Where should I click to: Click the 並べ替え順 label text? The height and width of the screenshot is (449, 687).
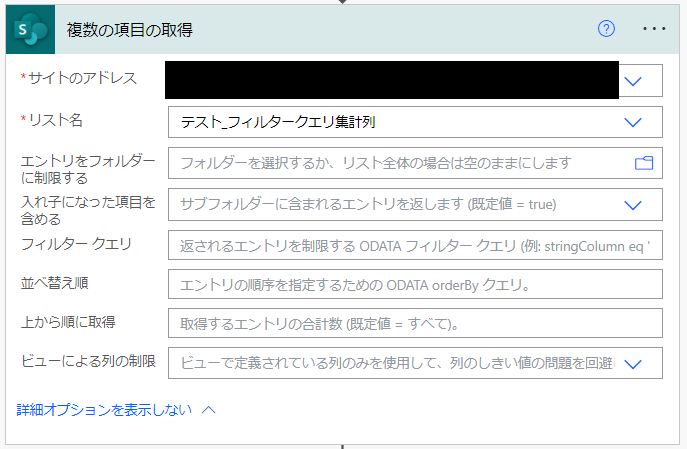(55, 283)
